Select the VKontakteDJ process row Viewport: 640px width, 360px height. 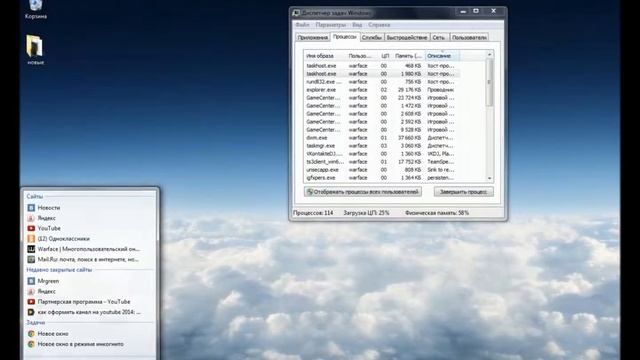[382, 154]
